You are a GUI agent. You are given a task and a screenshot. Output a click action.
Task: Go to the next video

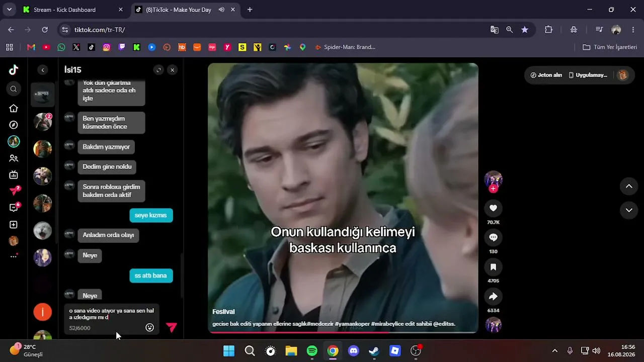[x=629, y=210]
